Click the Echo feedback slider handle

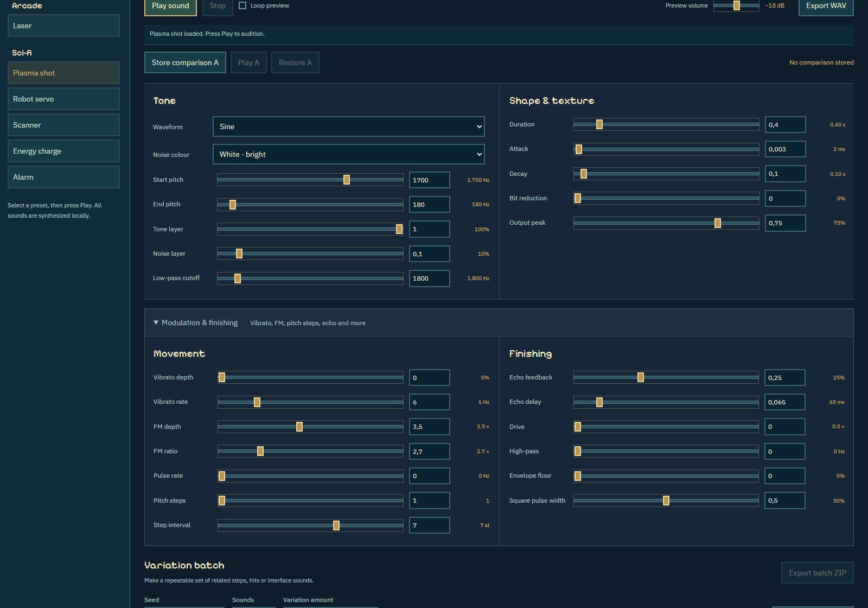point(641,377)
